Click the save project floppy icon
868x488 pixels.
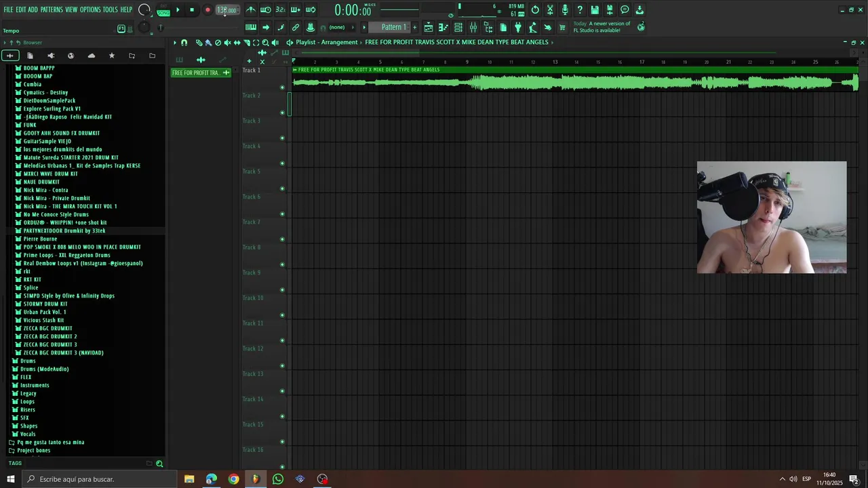[595, 9]
